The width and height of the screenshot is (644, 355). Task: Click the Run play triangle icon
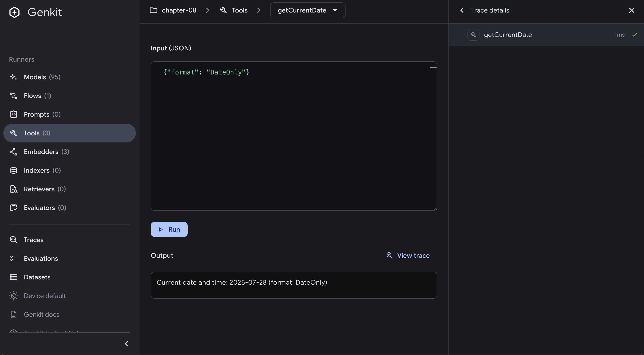[x=161, y=229]
